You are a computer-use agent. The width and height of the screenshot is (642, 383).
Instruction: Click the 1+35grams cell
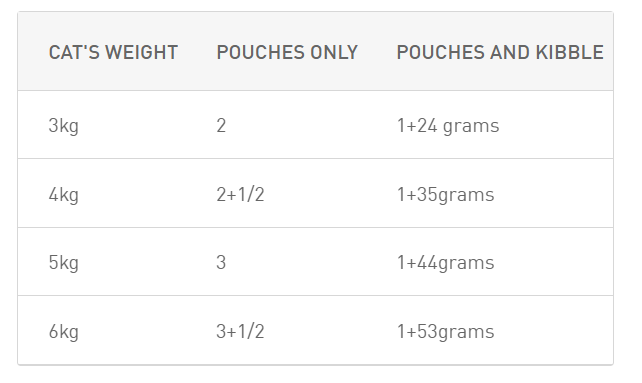coord(445,194)
